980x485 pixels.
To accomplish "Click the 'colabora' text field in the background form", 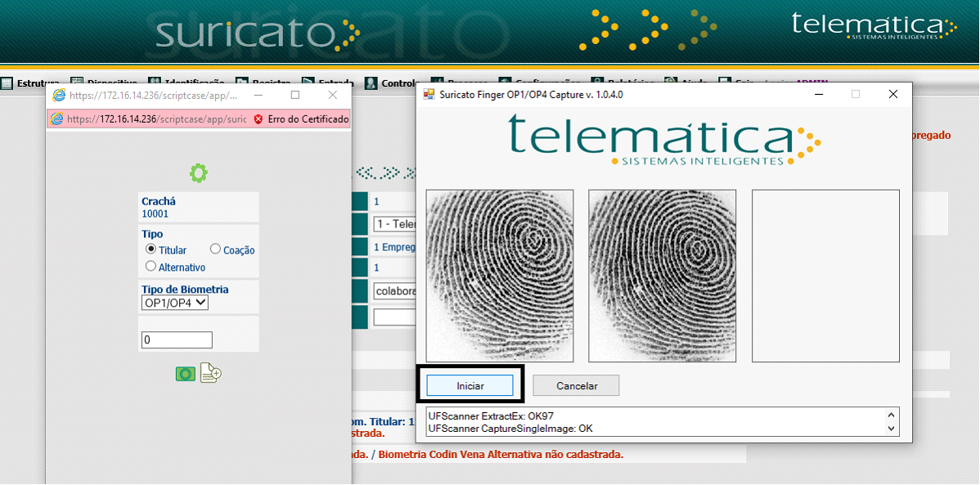I will click(x=393, y=291).
